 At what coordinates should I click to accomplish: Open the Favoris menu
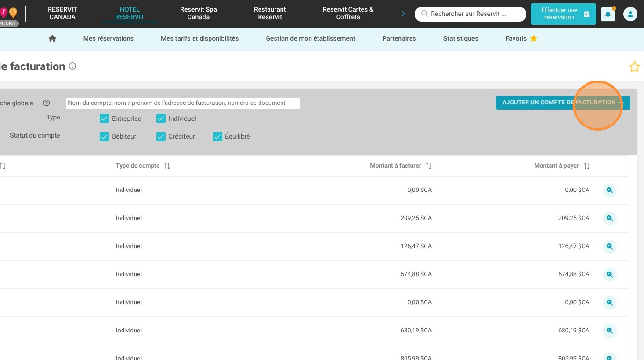pos(521,38)
